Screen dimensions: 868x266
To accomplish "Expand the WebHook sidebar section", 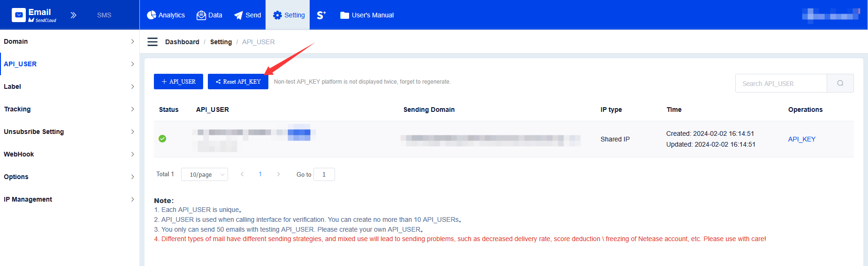I will click(x=69, y=154).
